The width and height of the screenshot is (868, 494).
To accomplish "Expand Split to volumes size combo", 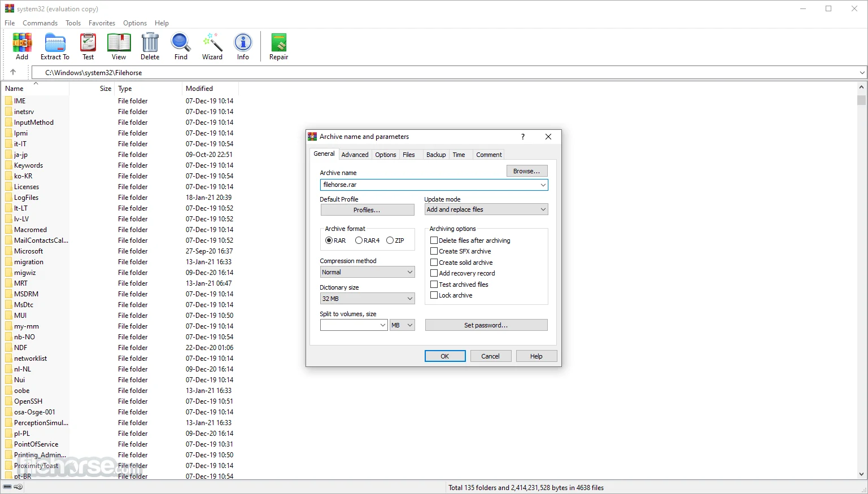I will click(x=382, y=325).
